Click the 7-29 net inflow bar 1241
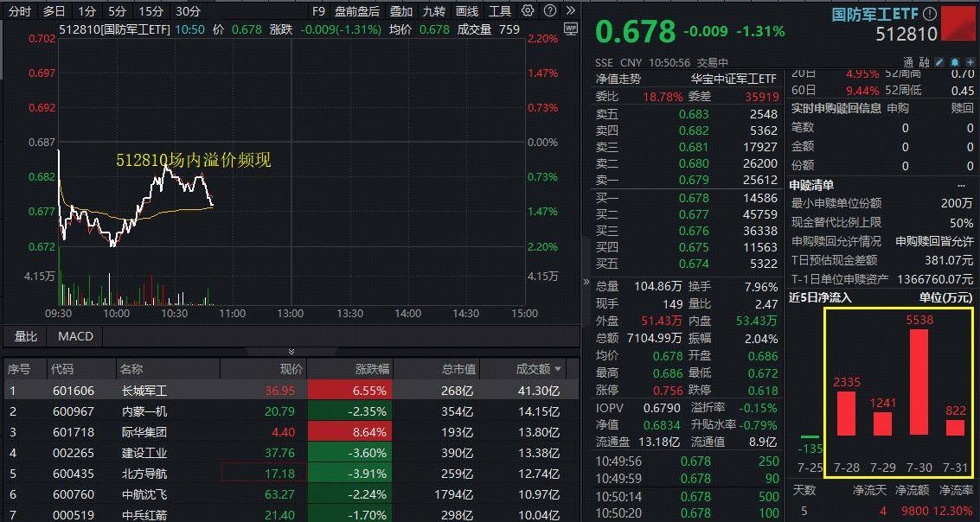980x522 pixels. (x=882, y=423)
